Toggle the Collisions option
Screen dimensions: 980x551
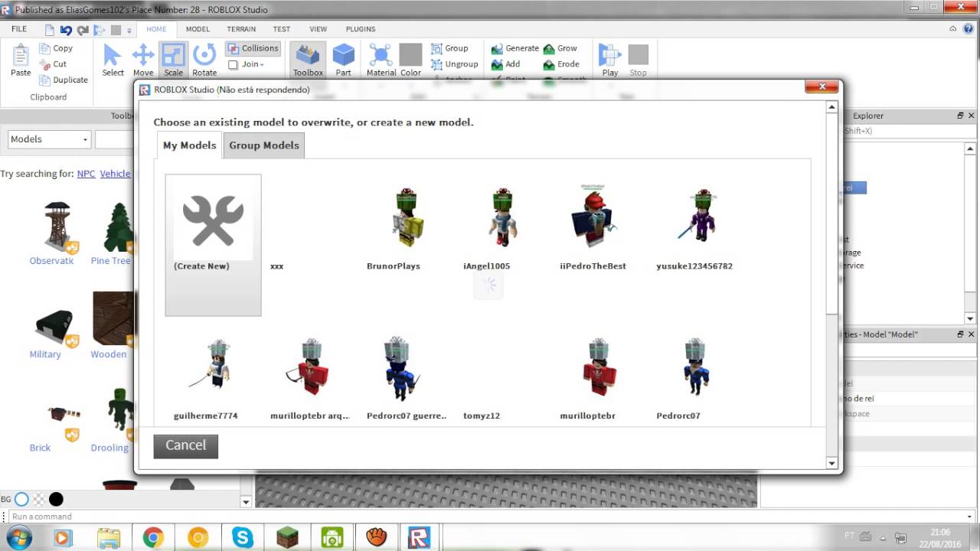click(253, 48)
